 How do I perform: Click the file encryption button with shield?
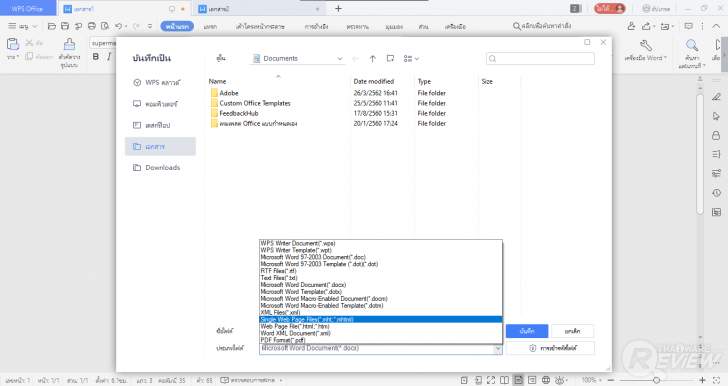tap(550, 348)
